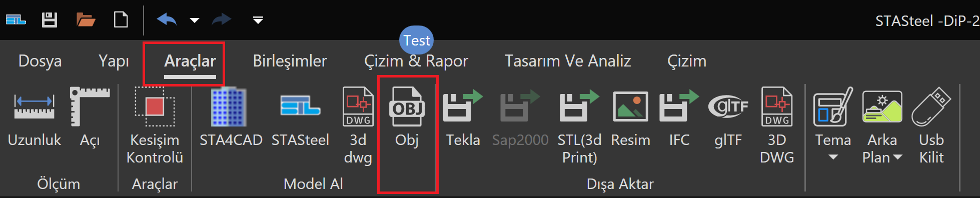The height and width of the screenshot is (198, 980).
Task: Open the Tasarım Ve Analiz tab
Action: 568,61
